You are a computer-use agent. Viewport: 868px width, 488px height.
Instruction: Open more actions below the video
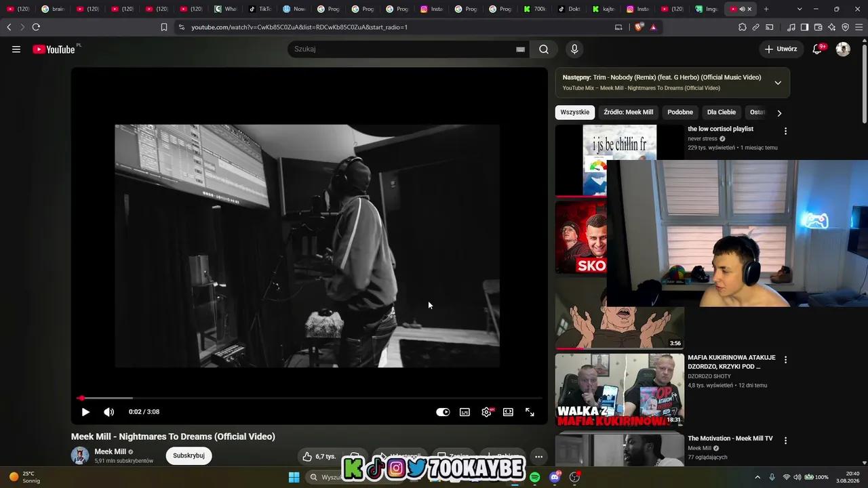click(538, 457)
